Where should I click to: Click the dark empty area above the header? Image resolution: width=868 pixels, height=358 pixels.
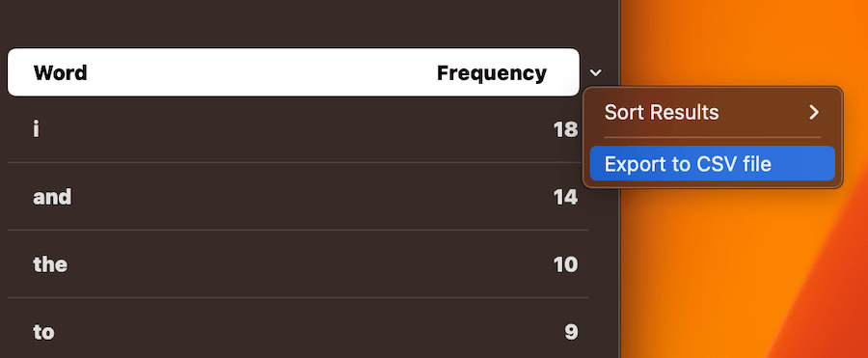tap(309, 22)
